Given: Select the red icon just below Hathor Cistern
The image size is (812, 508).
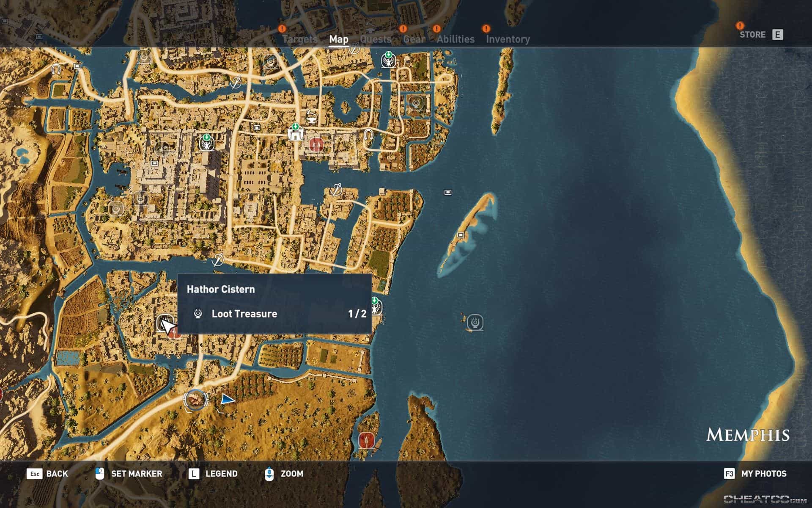Looking at the screenshot, I should 174,334.
